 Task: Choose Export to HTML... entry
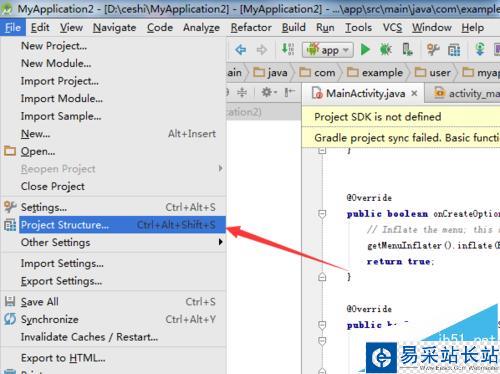[113, 358]
